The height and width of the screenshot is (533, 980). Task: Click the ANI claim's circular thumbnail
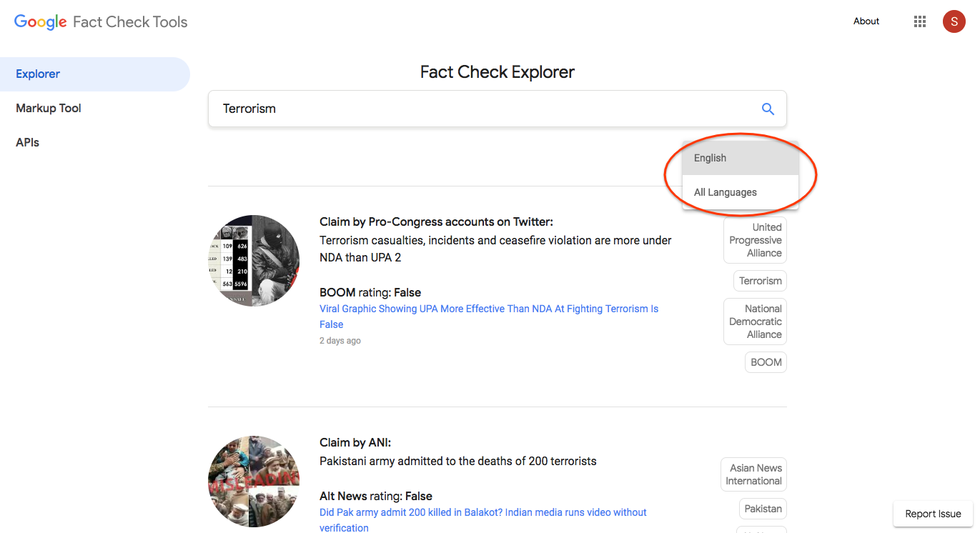254,482
